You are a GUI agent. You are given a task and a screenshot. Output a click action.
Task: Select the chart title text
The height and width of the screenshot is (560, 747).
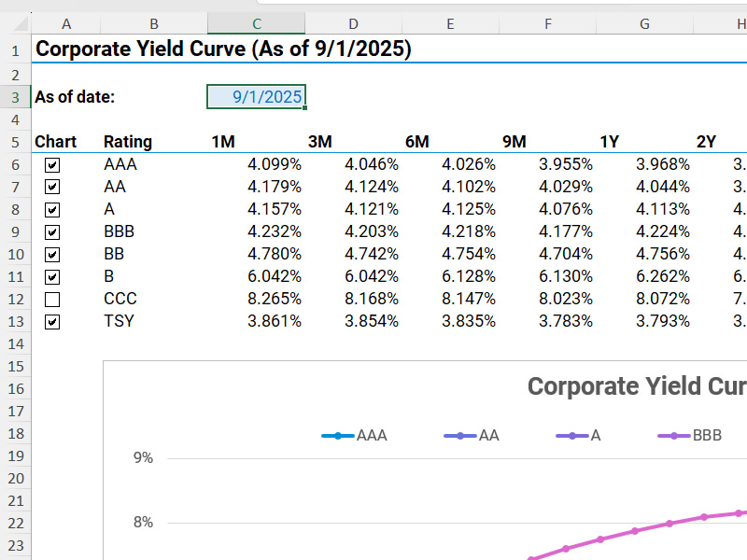coord(637,386)
